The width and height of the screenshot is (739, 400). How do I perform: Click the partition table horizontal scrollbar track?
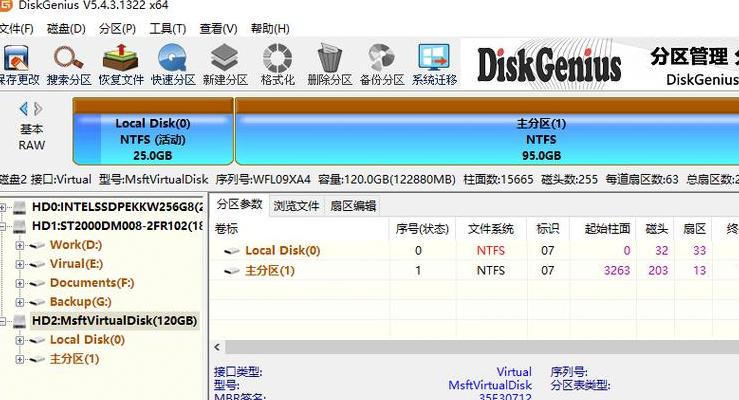coord(482,347)
